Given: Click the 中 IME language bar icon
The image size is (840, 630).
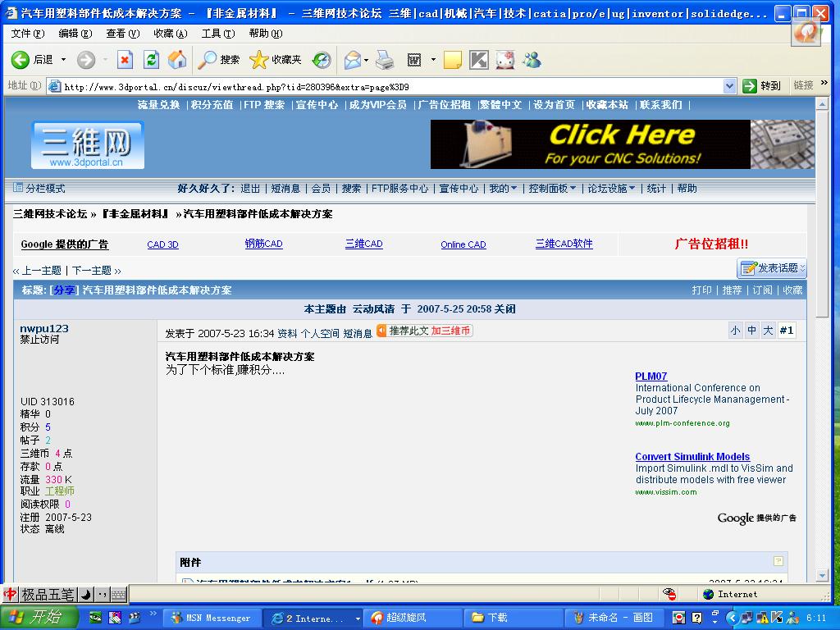Looking at the screenshot, I should [10, 594].
